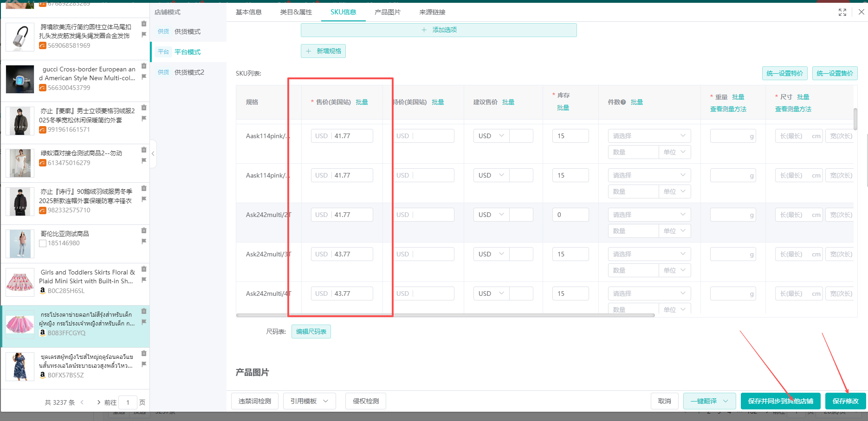Switch to the 产品图片 tab
This screenshot has height=421, width=868.
pos(387,12)
